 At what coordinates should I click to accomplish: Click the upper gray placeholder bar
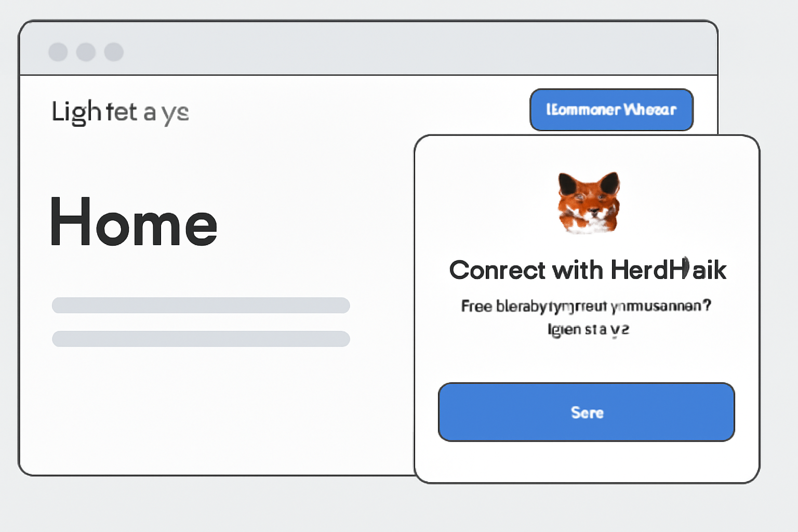tap(201, 305)
